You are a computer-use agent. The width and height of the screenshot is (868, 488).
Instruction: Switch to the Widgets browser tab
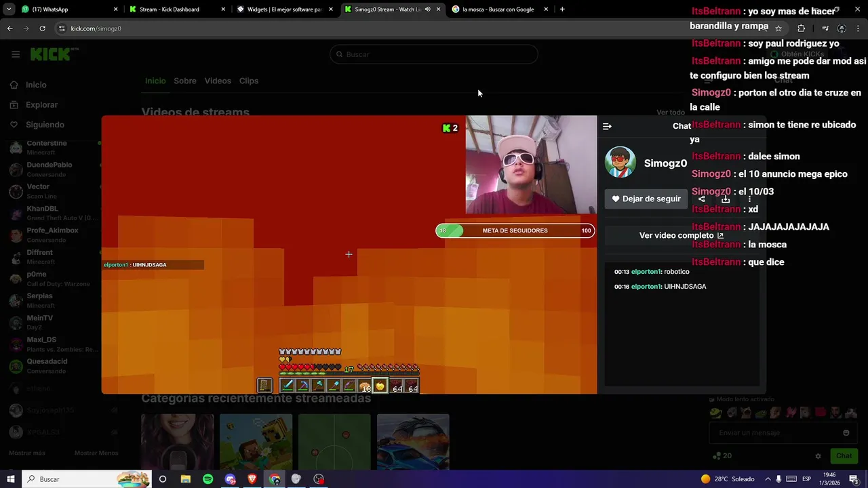[285, 9]
